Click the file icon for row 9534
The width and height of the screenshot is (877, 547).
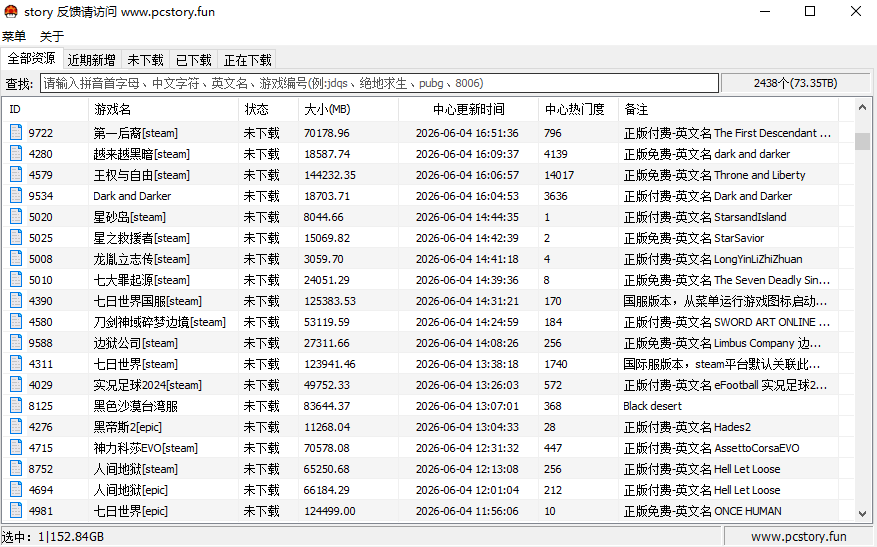coord(16,195)
